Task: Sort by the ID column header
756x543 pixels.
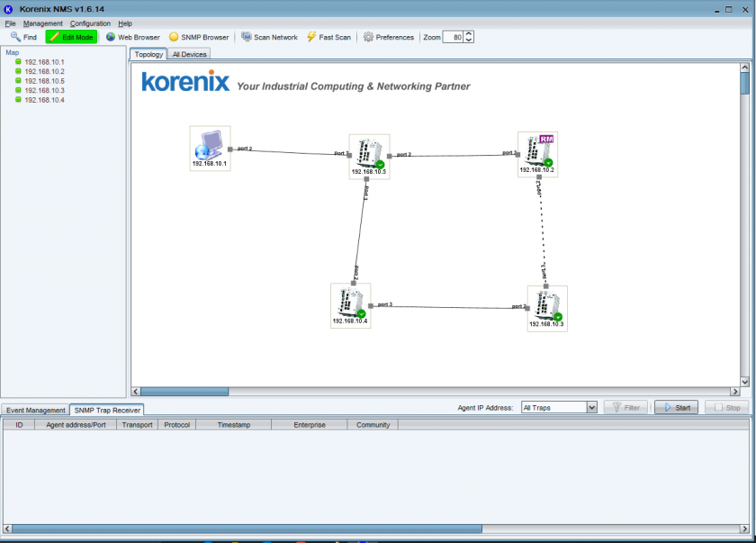Action: (x=19, y=425)
